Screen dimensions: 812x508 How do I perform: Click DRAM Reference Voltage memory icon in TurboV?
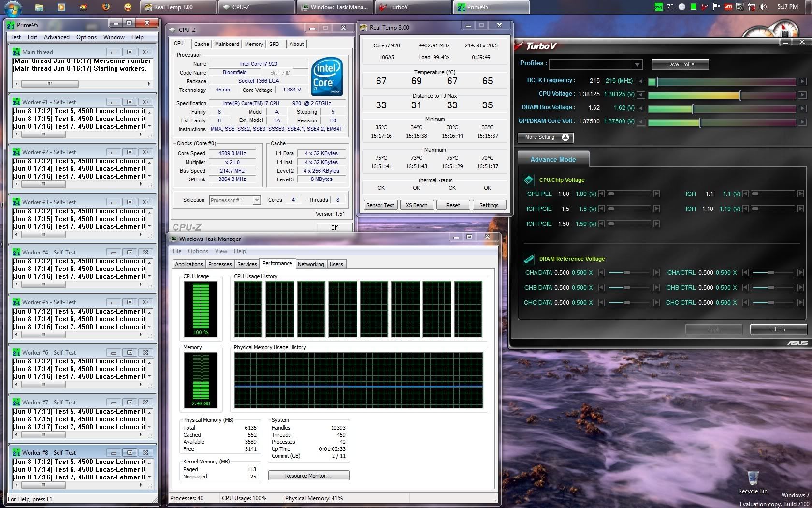(529, 259)
